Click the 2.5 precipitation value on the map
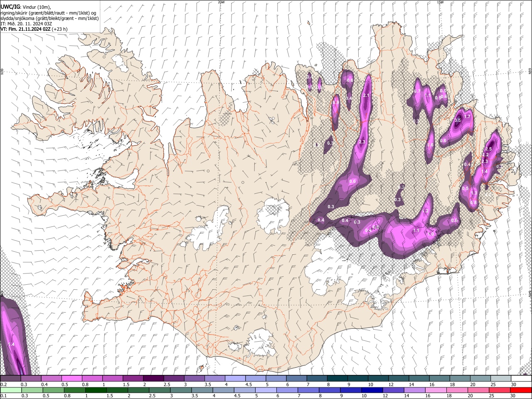This screenshot has height=399, width=532. 489,149
